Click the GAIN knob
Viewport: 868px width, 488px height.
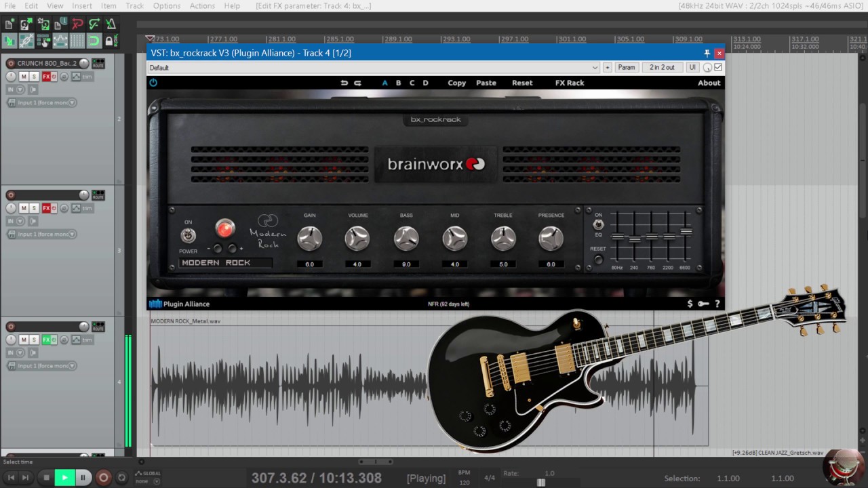[x=310, y=238]
